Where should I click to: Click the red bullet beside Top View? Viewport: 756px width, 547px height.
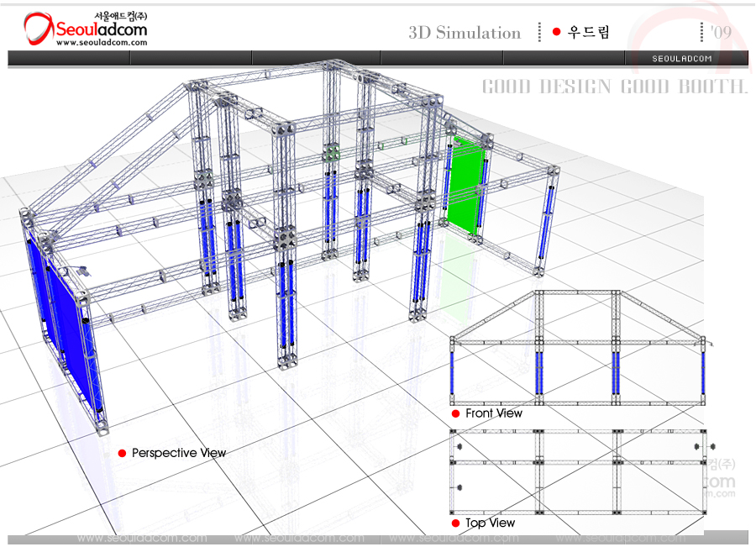(x=456, y=523)
